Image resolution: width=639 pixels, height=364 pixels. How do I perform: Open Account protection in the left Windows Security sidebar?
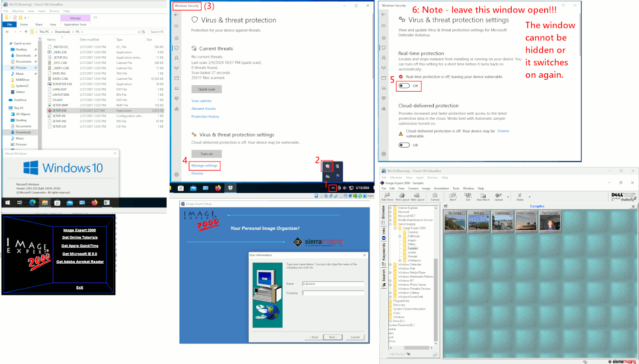pos(176,58)
